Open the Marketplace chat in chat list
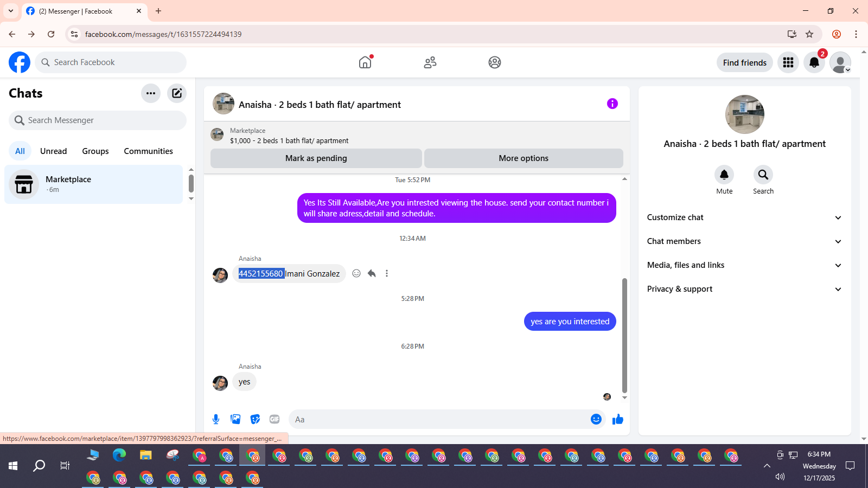The width and height of the screenshot is (868, 488). (x=94, y=184)
